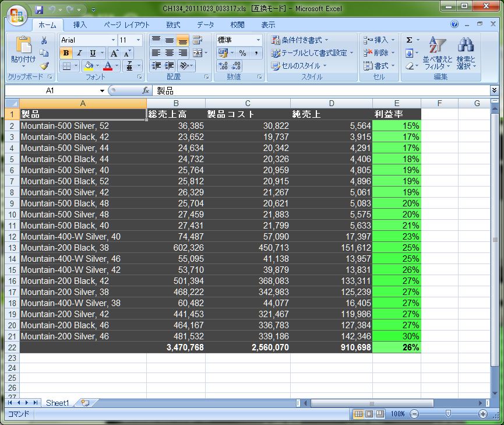Apply cell borders button
This screenshot has width=504, height=425.
66,66
